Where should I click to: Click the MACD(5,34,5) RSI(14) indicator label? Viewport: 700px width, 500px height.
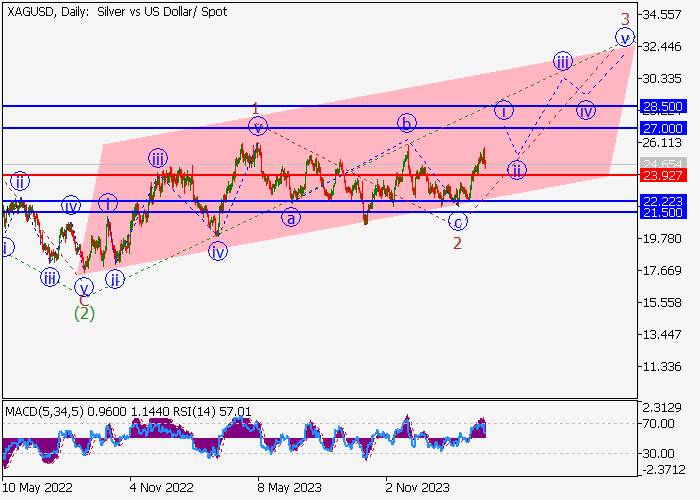pyautogui.click(x=129, y=411)
